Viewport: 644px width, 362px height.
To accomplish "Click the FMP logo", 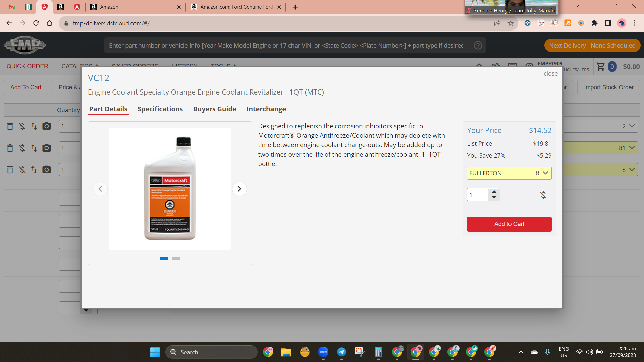I will pos(25,45).
